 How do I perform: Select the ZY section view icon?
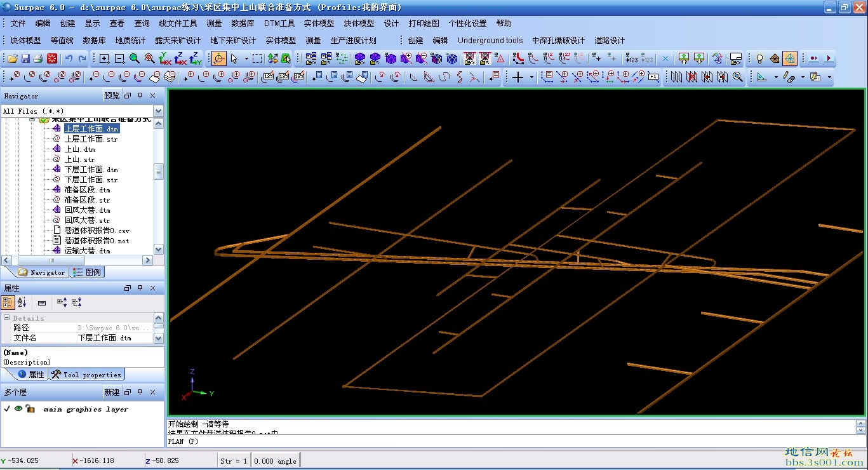196,58
